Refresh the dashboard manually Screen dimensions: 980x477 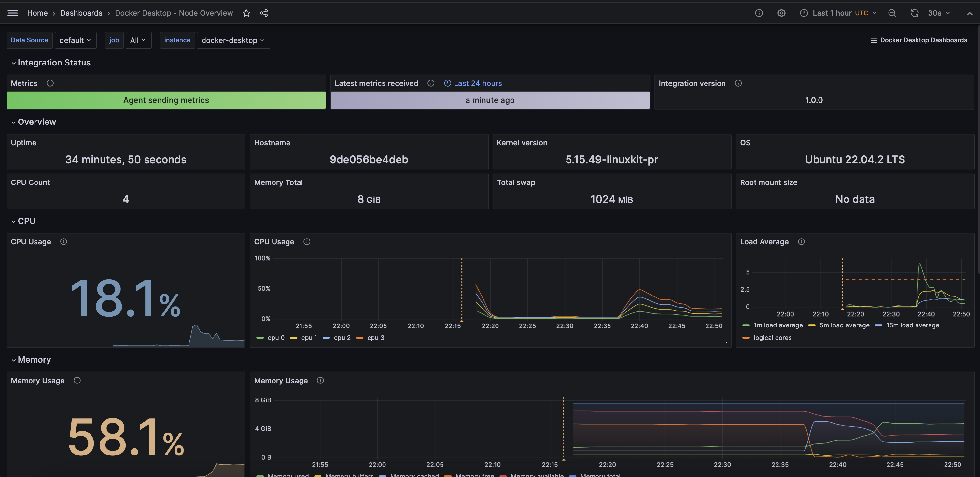[915, 13]
